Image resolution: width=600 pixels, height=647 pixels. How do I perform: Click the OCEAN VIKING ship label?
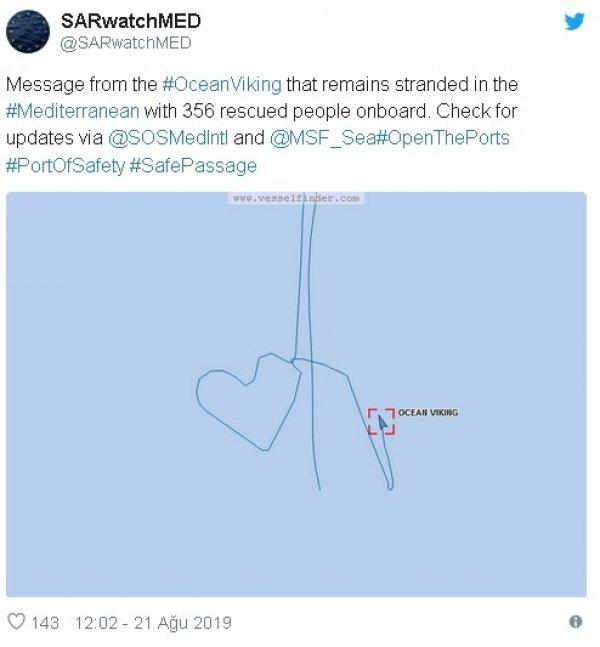click(428, 412)
